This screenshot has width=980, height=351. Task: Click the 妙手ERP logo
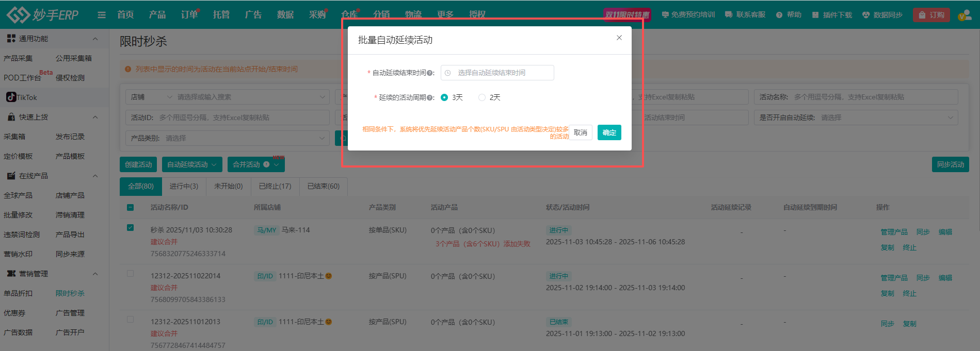click(42, 14)
